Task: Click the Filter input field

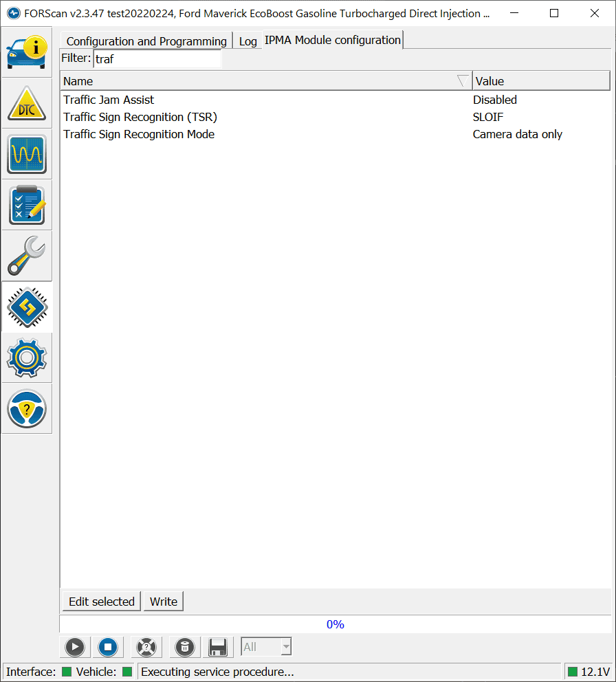Action: [x=157, y=58]
